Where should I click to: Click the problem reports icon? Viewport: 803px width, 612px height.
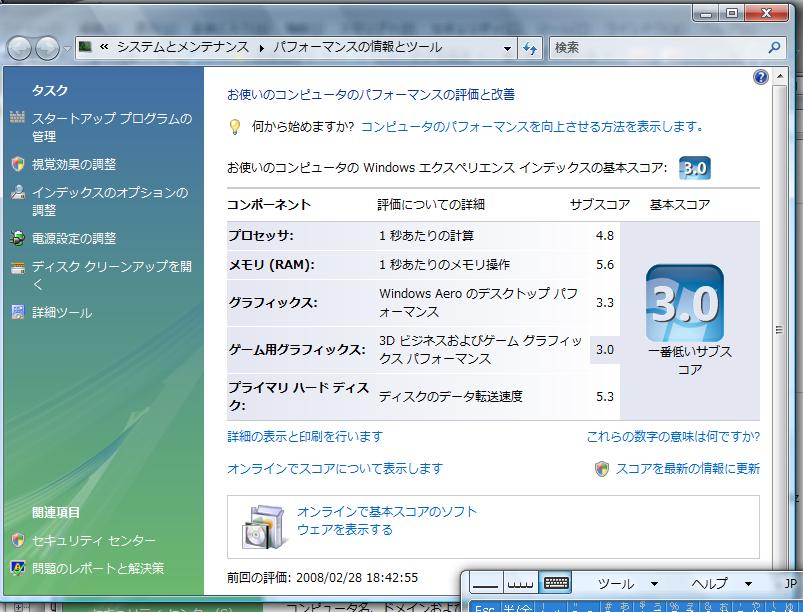(18, 568)
